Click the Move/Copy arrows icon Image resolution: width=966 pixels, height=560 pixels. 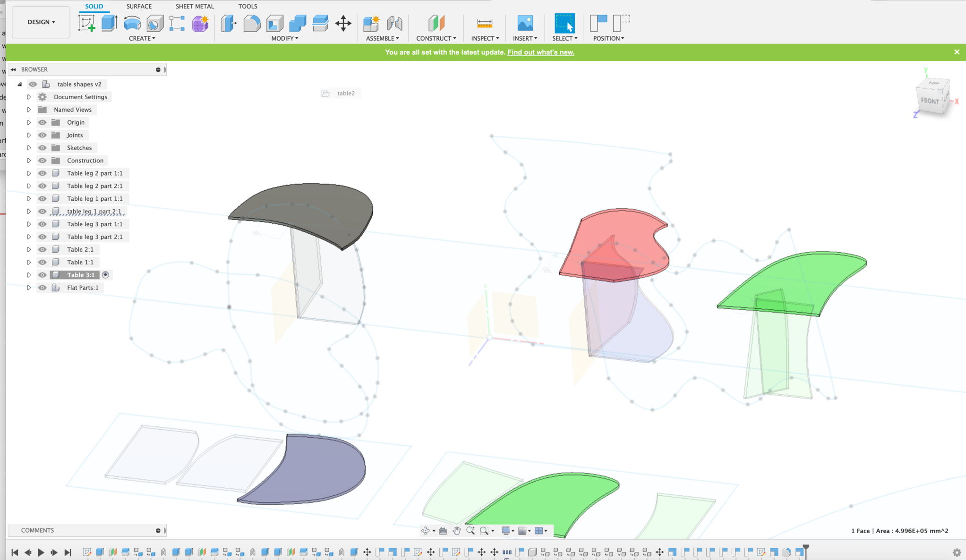(x=343, y=23)
